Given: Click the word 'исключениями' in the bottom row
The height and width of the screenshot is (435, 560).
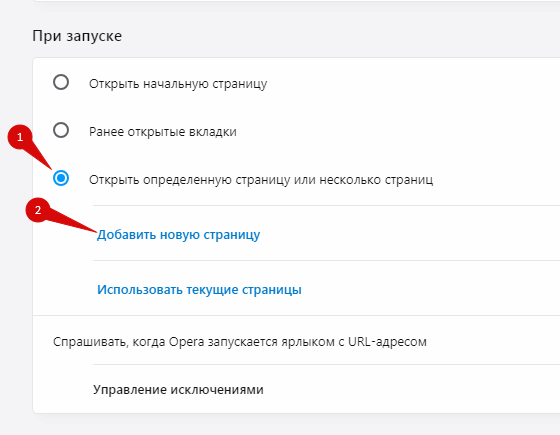Looking at the screenshot, I should coord(217,390).
